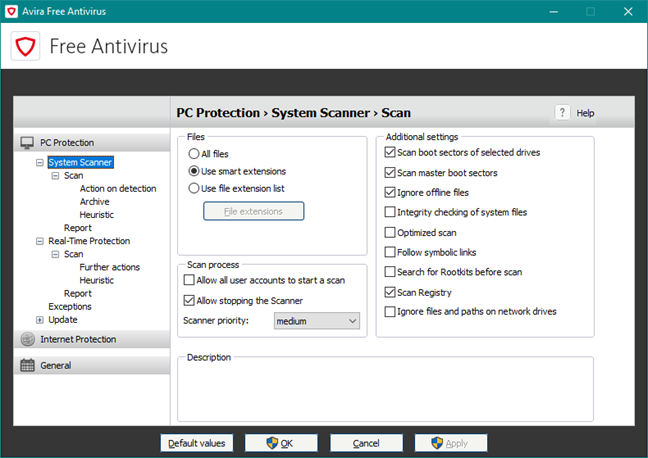Open Archive settings in tree
The width and height of the screenshot is (648, 458).
click(x=94, y=202)
